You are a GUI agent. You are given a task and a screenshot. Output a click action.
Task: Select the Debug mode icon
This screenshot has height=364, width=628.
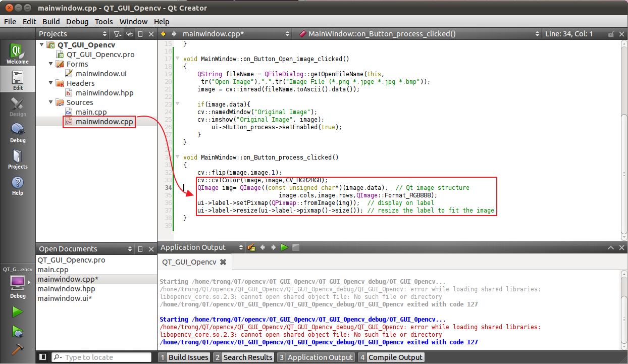pyautogui.click(x=18, y=132)
